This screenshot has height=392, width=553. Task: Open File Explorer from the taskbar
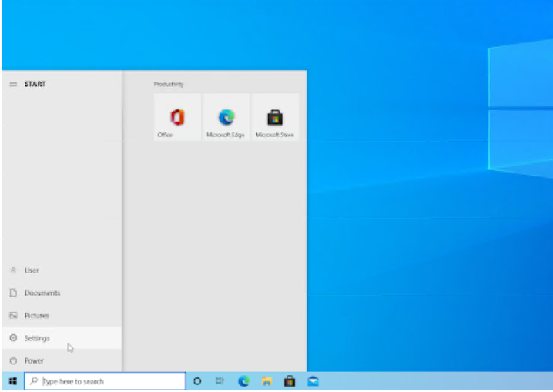point(266,381)
